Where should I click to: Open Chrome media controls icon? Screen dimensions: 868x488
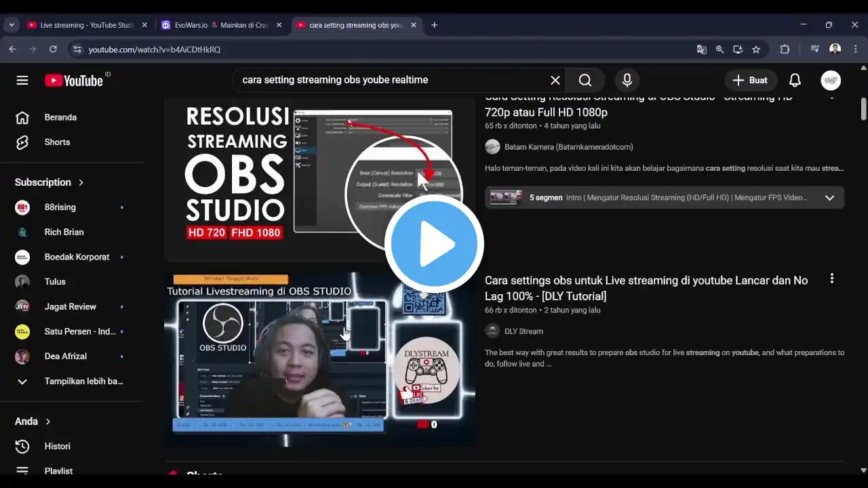[815, 49]
